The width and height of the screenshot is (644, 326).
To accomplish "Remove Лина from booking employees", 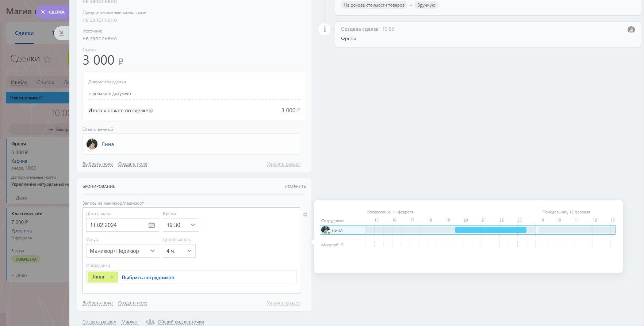I will click(112, 277).
